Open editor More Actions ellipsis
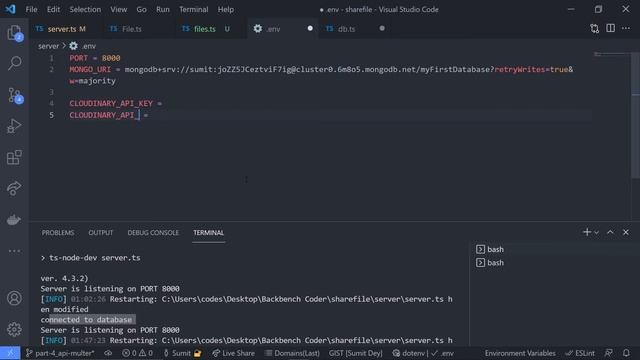 626,29
